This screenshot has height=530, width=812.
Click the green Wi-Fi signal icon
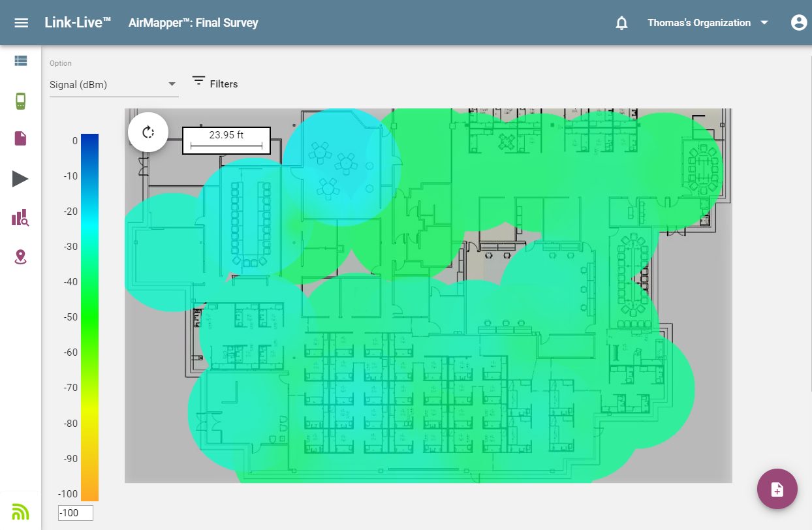click(20, 512)
